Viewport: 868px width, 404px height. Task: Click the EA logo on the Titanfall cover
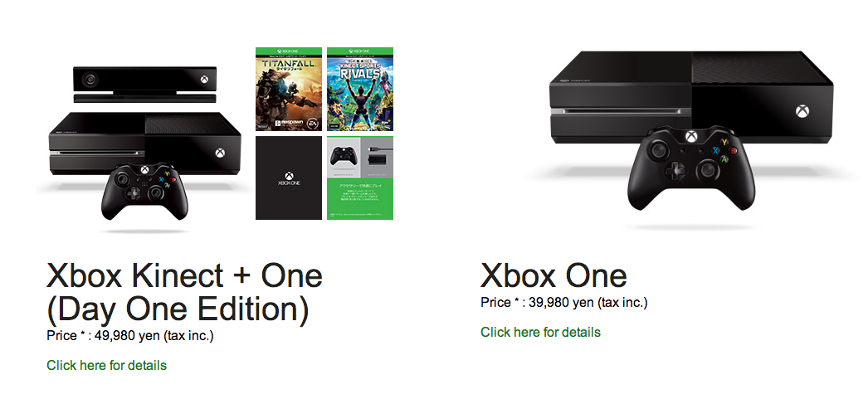point(312,124)
